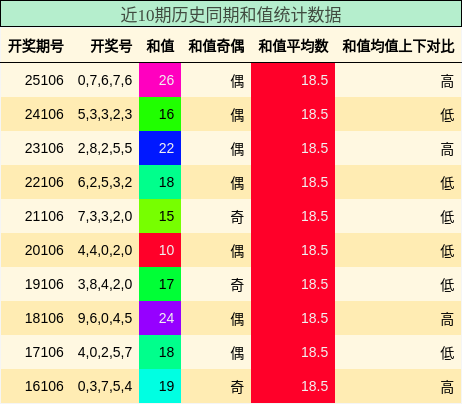Select issue number 22106
The width and height of the screenshot is (462, 404).
44,182
